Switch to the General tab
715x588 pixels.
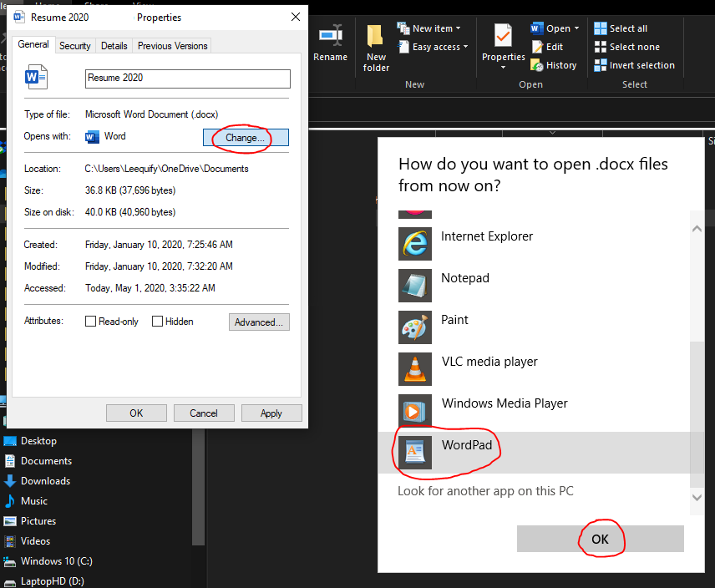pos(33,44)
